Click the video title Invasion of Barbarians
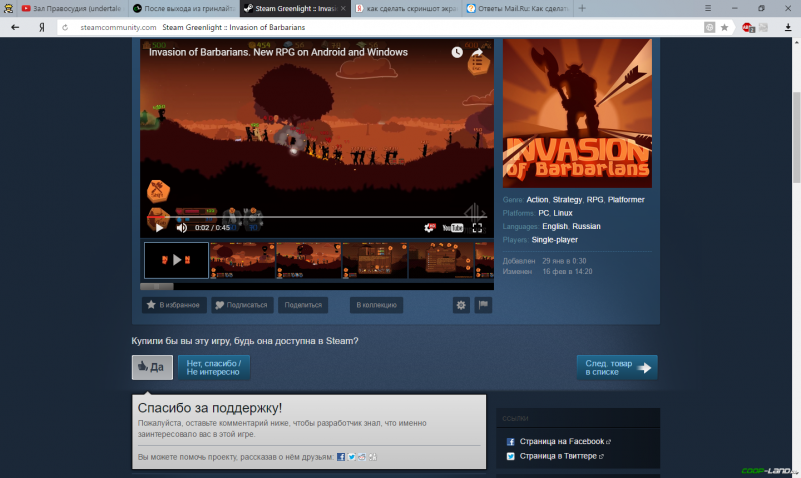This screenshot has width=801, height=478. (x=278, y=52)
